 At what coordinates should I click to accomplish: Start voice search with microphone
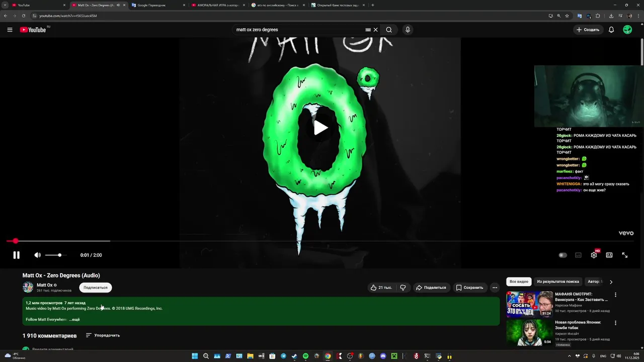pyautogui.click(x=408, y=30)
